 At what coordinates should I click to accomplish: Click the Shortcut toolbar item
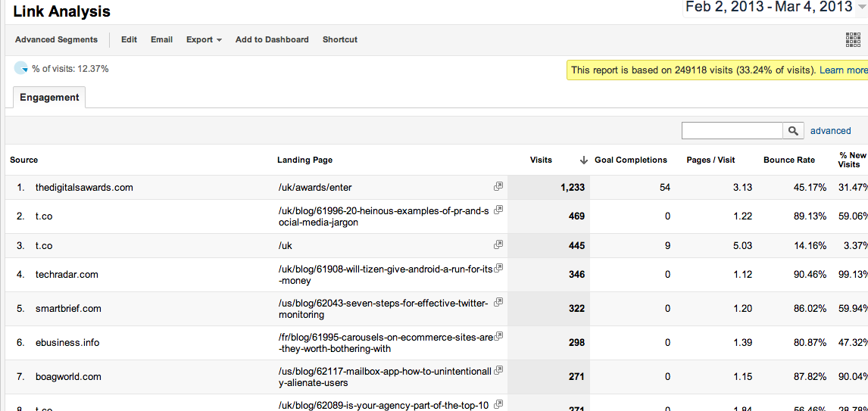pyautogui.click(x=339, y=39)
